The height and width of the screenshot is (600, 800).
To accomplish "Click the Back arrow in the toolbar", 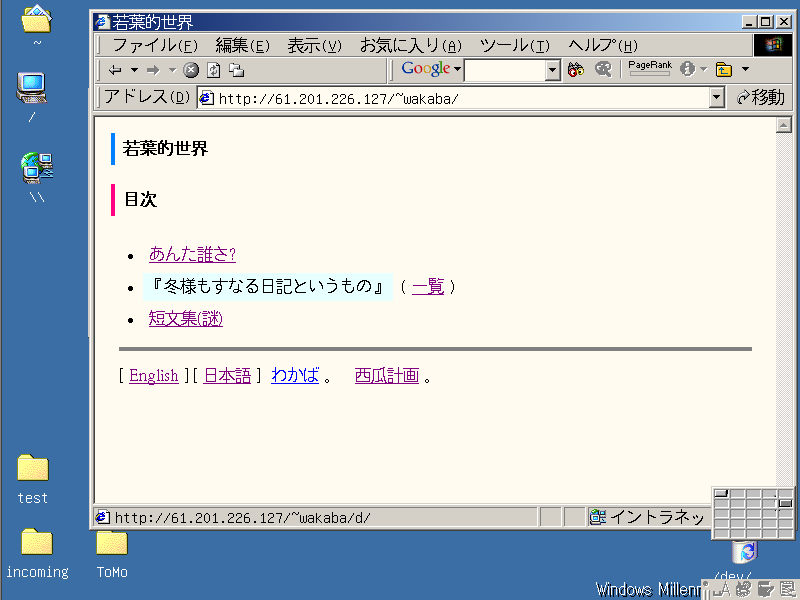I will pos(115,70).
